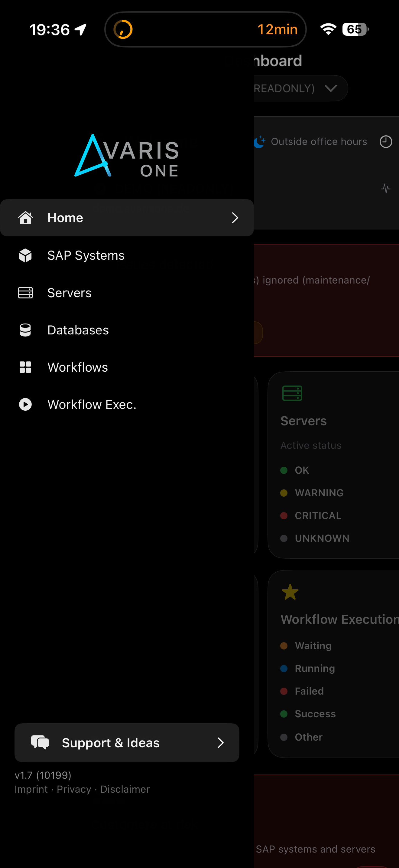The image size is (399, 868).
Task: Click the Servers rack icon in the side menu
Action: pos(25,293)
